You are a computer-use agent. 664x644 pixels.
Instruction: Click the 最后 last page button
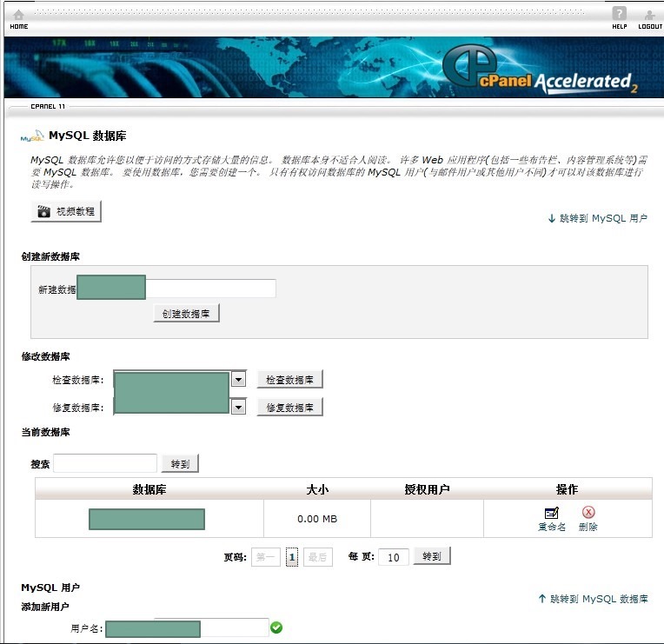tap(317, 557)
